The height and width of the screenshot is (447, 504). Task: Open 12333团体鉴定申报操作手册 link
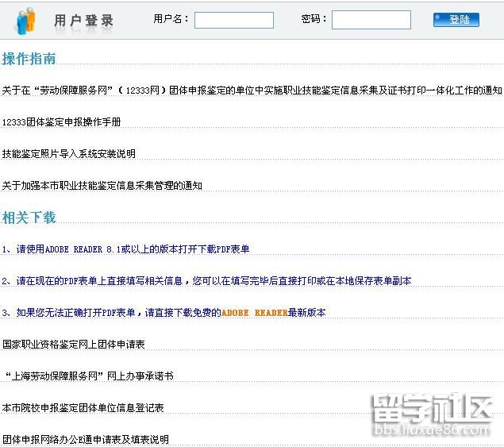click(x=61, y=122)
